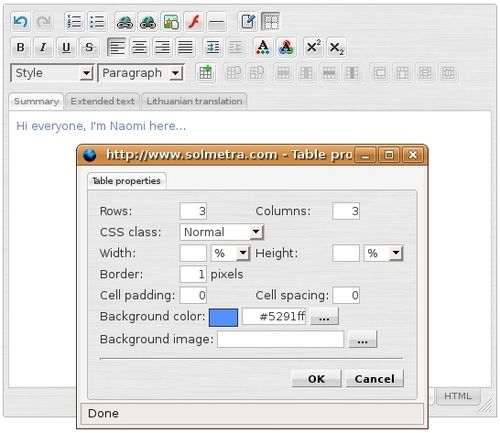Switch to the Summary tab

click(x=36, y=101)
